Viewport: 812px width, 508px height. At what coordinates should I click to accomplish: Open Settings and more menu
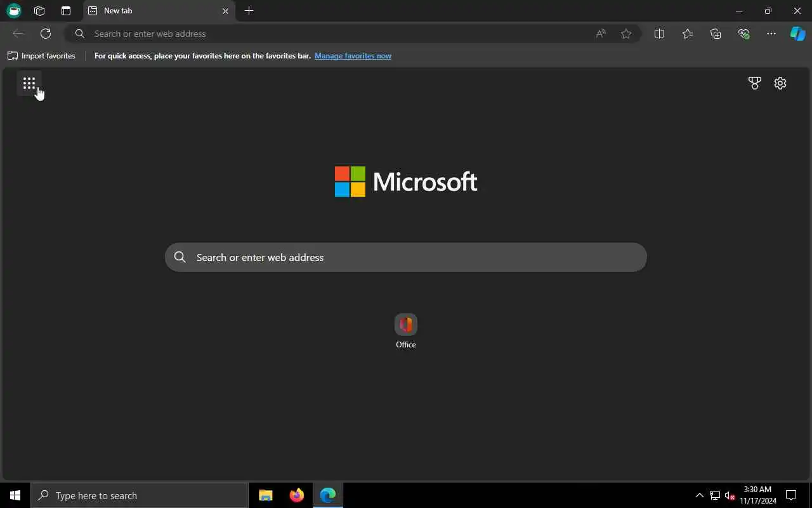pos(771,34)
